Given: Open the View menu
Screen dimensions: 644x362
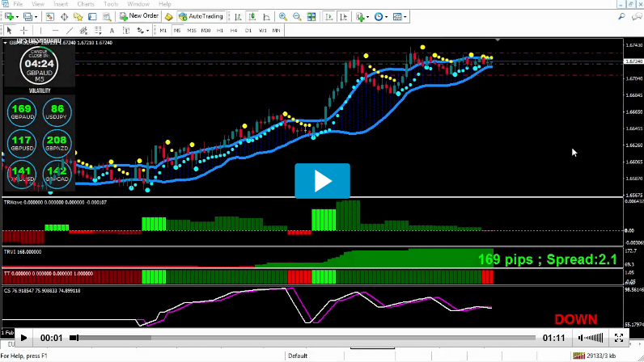Looking at the screenshot, I should [38, 4].
